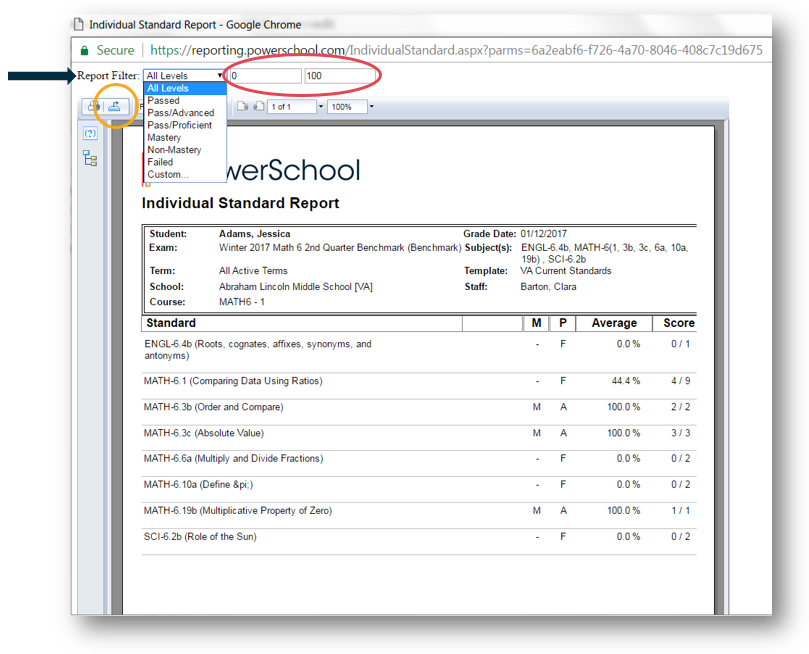Click the minimum value field showing 0
809x654 pixels.
[x=265, y=76]
